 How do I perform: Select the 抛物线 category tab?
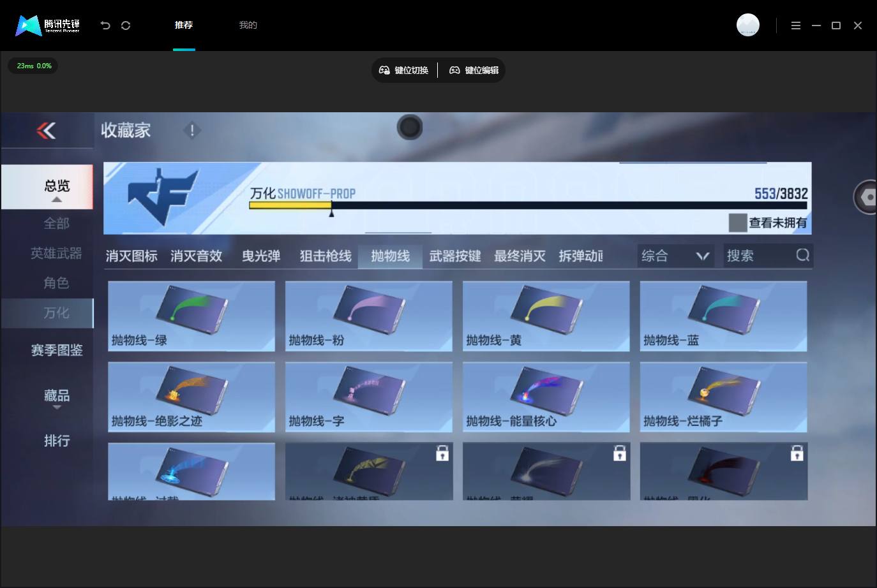(x=390, y=256)
